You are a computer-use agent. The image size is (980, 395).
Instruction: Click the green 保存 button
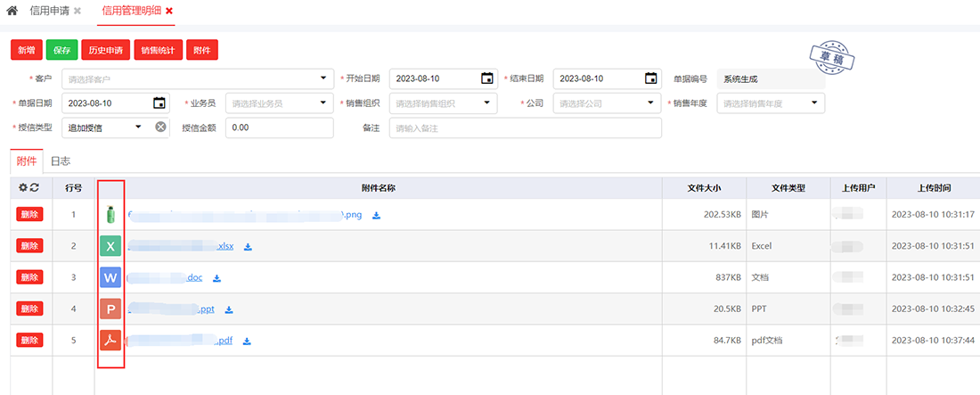[x=61, y=51]
